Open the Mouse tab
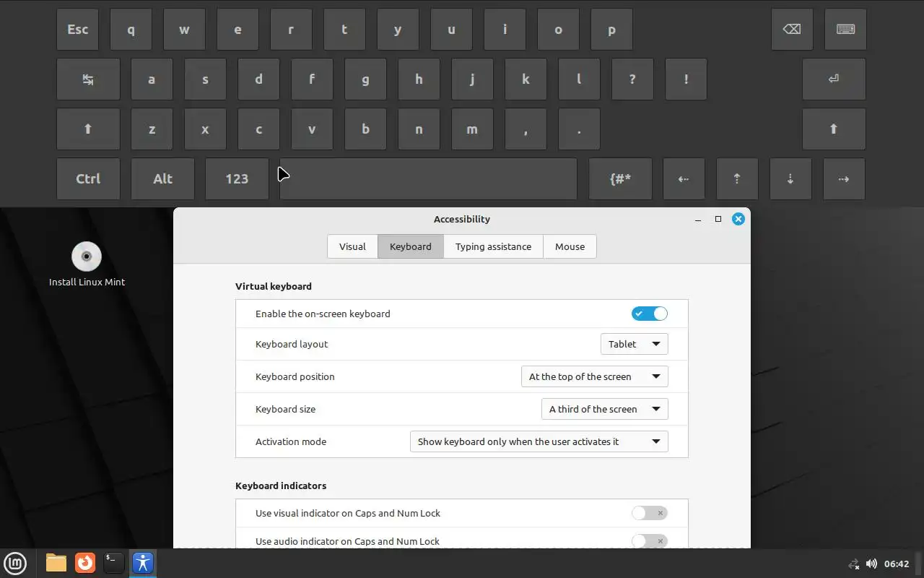924x578 pixels. point(570,246)
